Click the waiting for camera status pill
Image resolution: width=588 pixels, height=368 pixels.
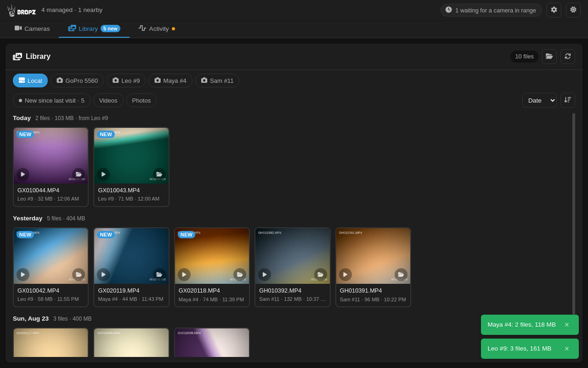(x=491, y=10)
